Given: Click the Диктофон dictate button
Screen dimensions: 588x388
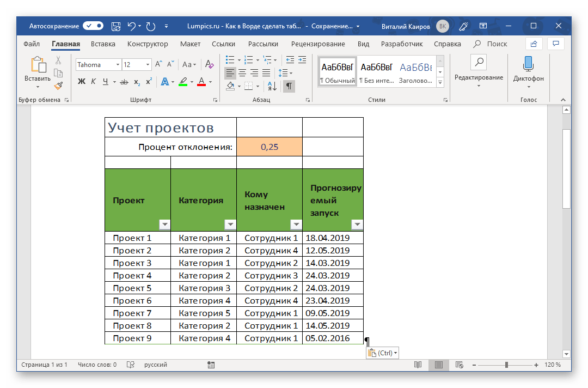Looking at the screenshot, I should (x=528, y=72).
